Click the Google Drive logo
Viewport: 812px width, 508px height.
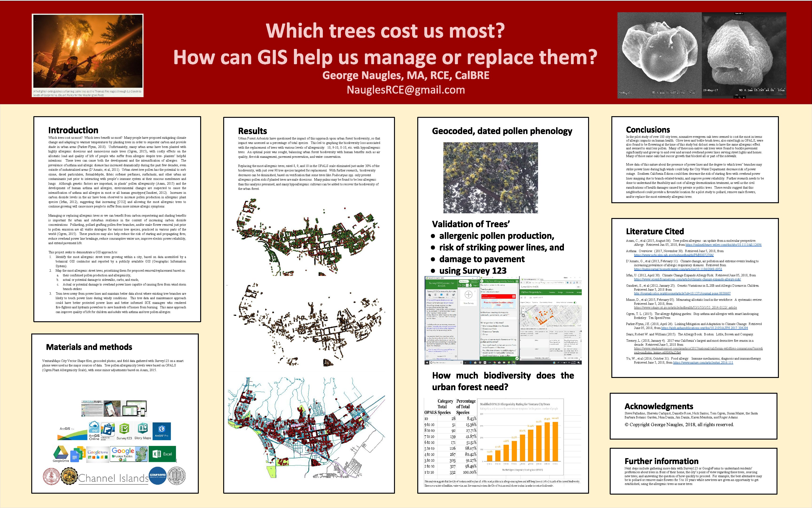click(x=61, y=454)
